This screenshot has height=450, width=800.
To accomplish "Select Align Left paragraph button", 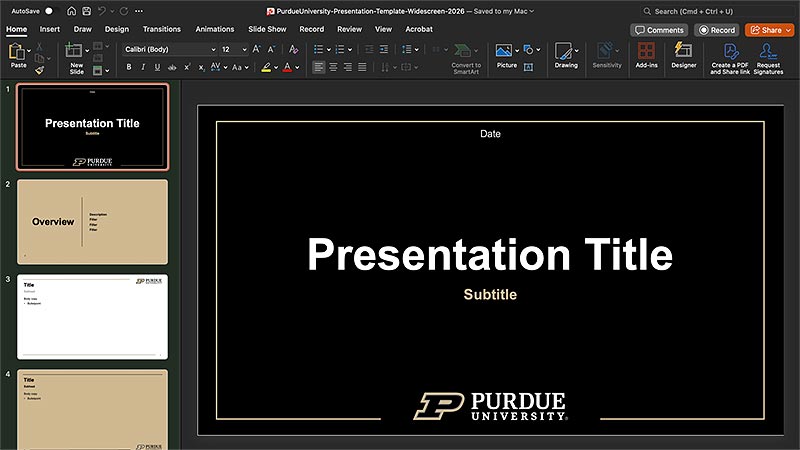I will pos(318,67).
